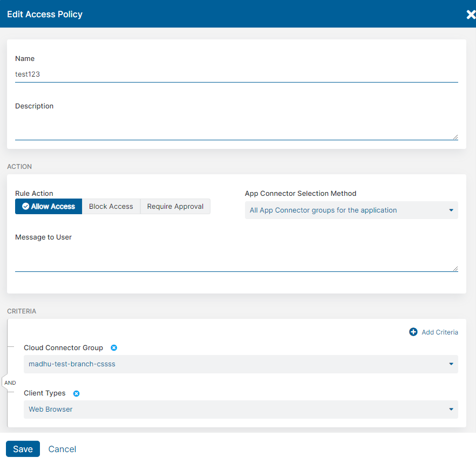Add a new criteria using the plus icon
Image resolution: width=476 pixels, height=464 pixels.
pyautogui.click(x=413, y=332)
